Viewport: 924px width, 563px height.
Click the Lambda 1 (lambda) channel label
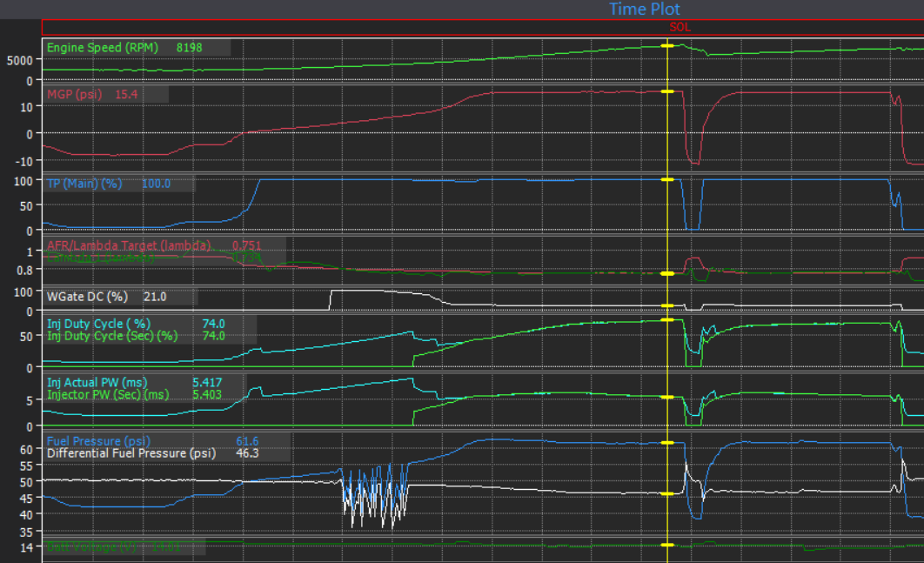click(100, 258)
